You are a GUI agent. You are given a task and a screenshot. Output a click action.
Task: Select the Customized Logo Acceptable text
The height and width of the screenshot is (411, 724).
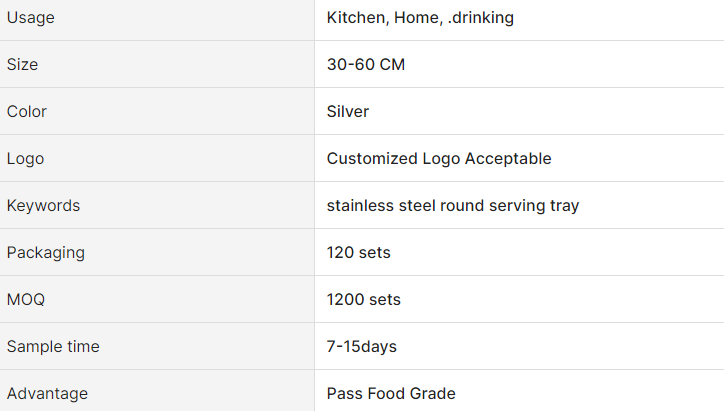click(439, 159)
